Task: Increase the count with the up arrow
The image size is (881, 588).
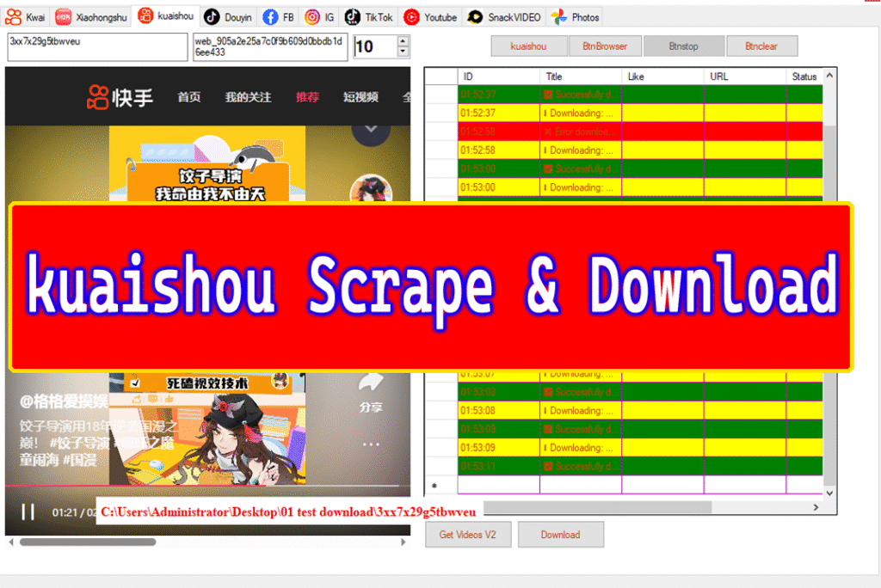Action: 403,41
